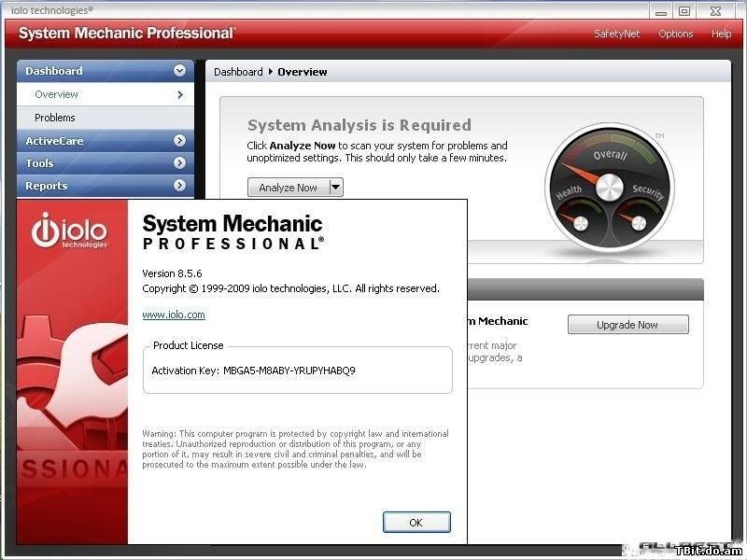Click the Dashboard breadcrumb link
Image resolution: width=747 pixels, height=560 pixels.
238,72
